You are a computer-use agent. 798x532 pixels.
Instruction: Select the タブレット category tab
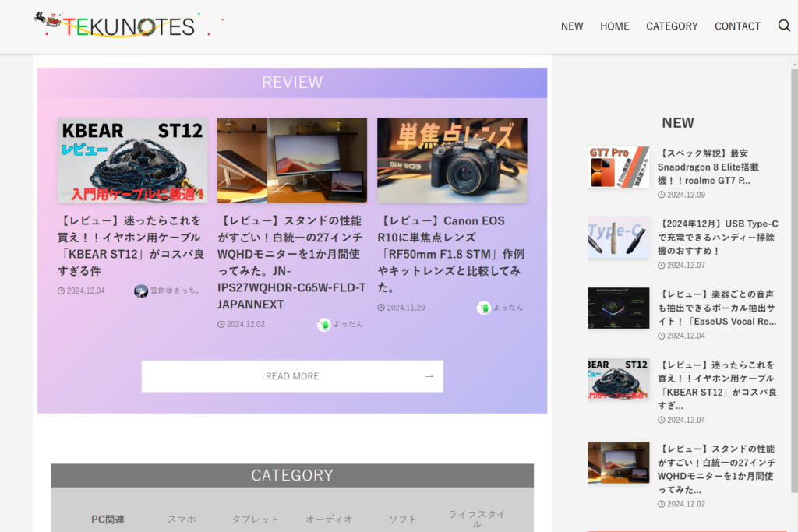255,520
